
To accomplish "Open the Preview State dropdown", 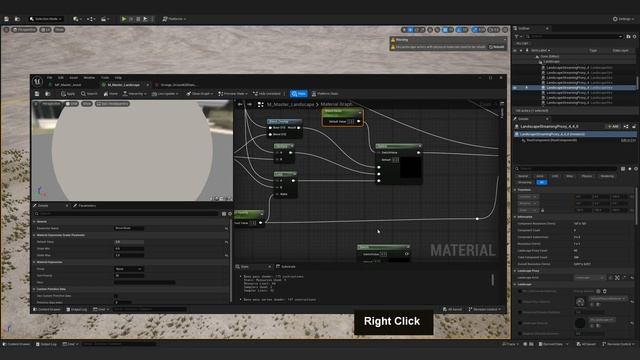I will (x=233, y=94).
